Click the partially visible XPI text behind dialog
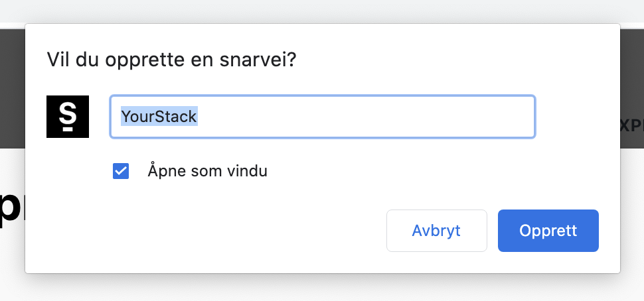Image resolution: width=644 pixels, height=301 pixels. 631,127
